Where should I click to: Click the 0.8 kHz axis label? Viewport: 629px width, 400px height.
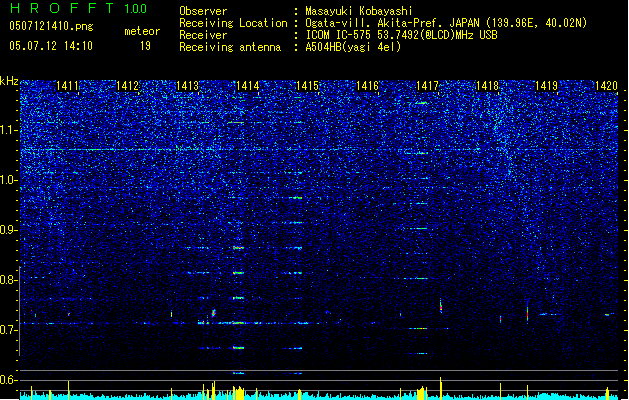click(8, 280)
